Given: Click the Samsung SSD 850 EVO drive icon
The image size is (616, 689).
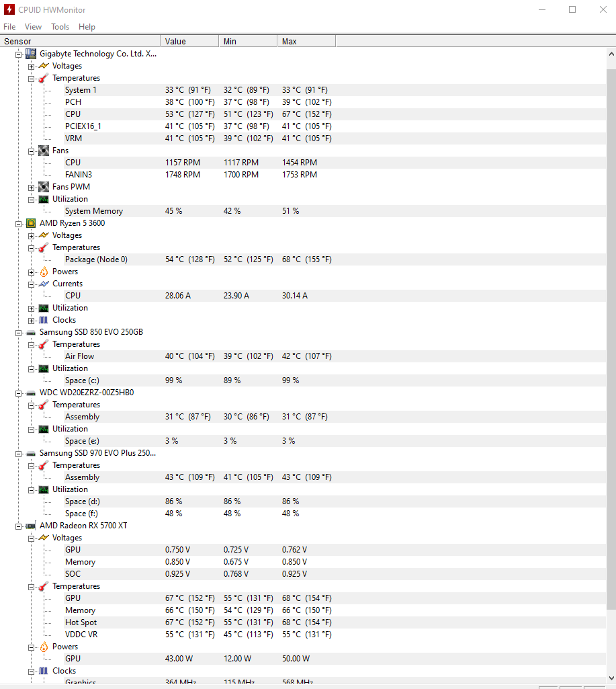Looking at the screenshot, I should pyautogui.click(x=31, y=332).
